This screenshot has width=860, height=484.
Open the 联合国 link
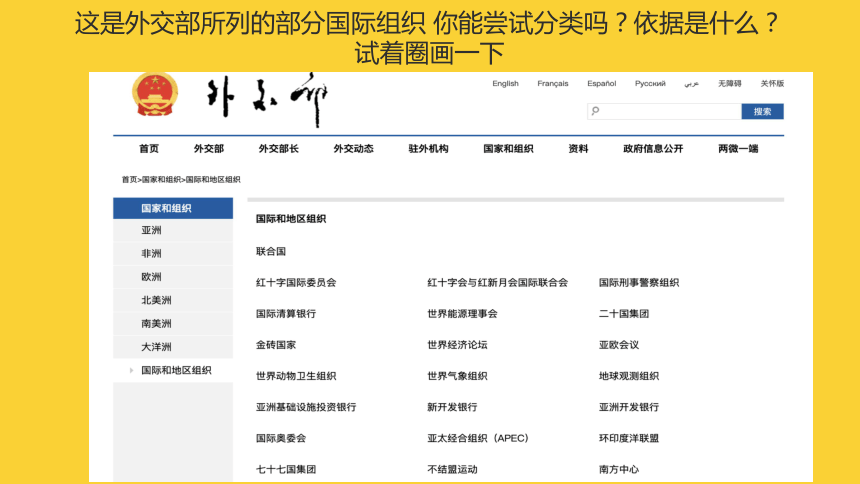[271, 251]
